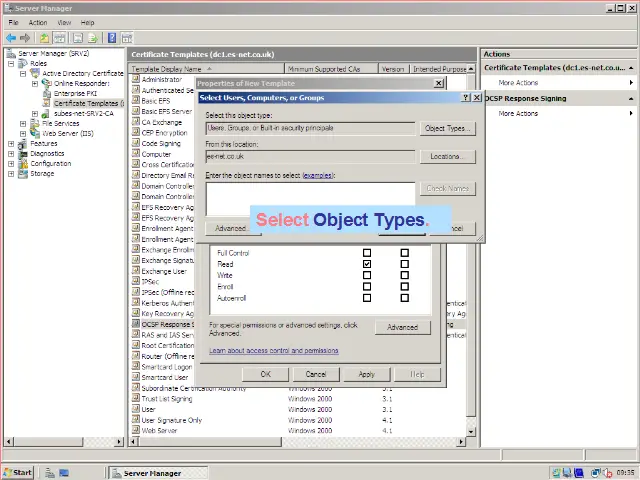
Task: Click the Up one level folder icon
Action: (x=45, y=38)
